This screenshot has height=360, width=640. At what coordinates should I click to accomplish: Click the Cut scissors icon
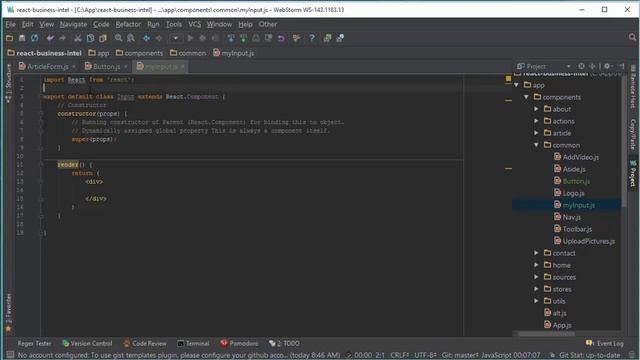[x=78, y=38]
